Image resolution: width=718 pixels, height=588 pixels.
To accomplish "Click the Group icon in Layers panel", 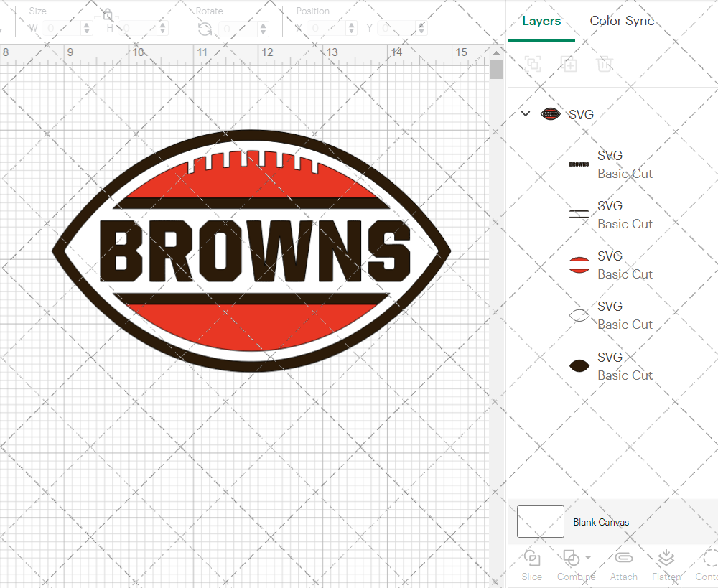I will (x=533, y=64).
